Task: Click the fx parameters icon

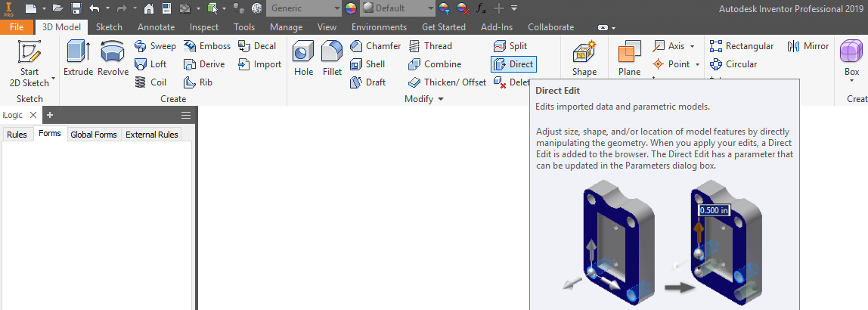Action: (482, 8)
